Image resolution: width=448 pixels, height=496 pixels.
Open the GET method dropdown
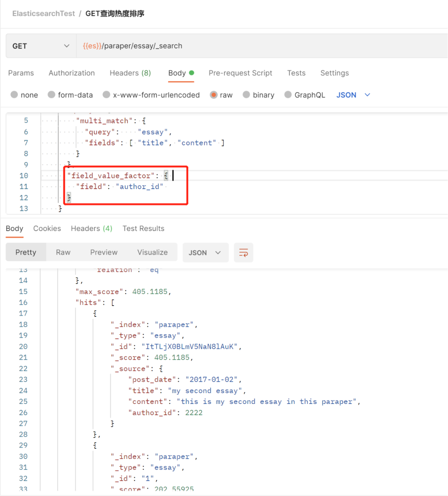(x=41, y=46)
